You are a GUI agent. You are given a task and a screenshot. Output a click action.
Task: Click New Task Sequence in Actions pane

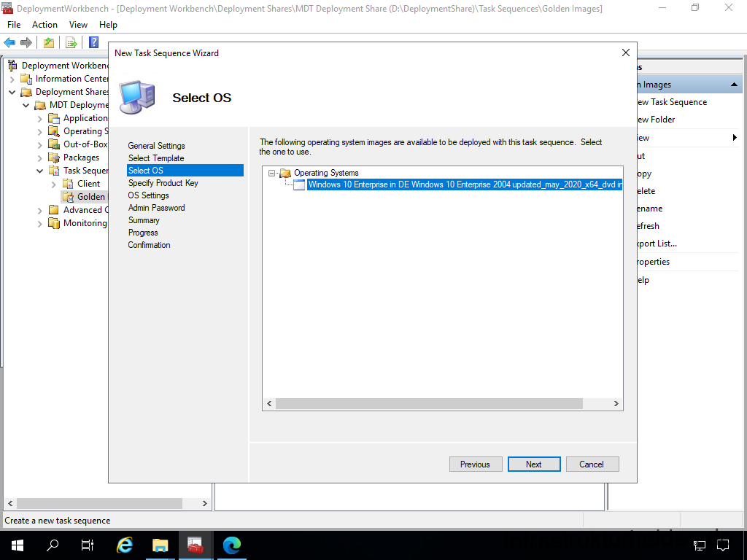pyautogui.click(x=672, y=102)
